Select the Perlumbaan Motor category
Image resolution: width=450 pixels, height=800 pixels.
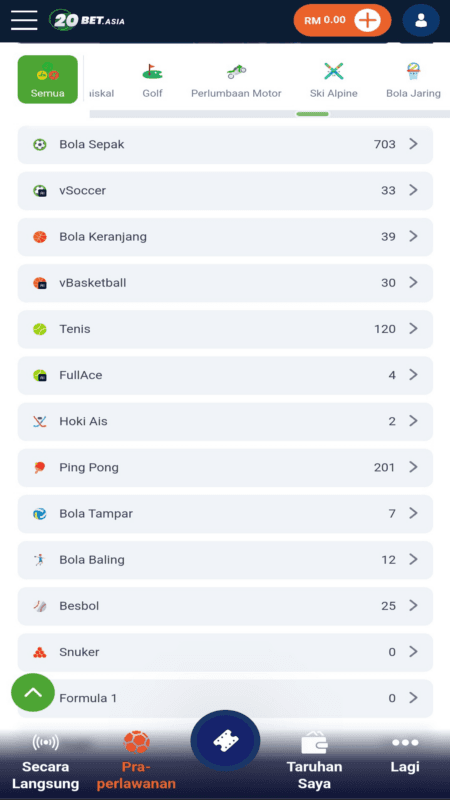236,81
